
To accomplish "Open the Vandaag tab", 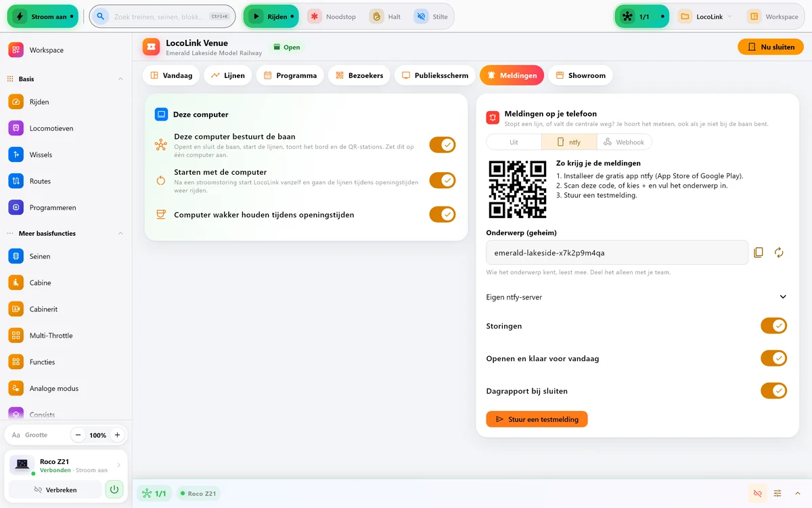I will click(x=172, y=75).
